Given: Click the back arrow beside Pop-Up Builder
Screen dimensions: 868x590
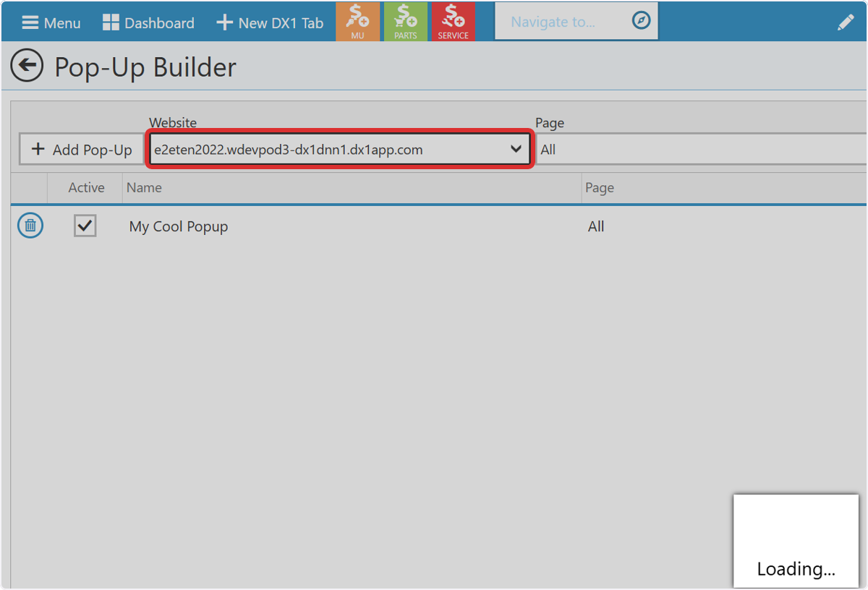Looking at the screenshot, I should point(27,67).
